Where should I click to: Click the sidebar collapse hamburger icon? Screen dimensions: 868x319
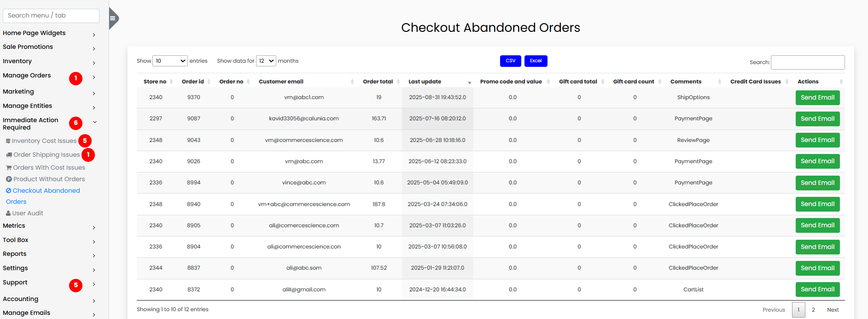pyautogui.click(x=112, y=18)
